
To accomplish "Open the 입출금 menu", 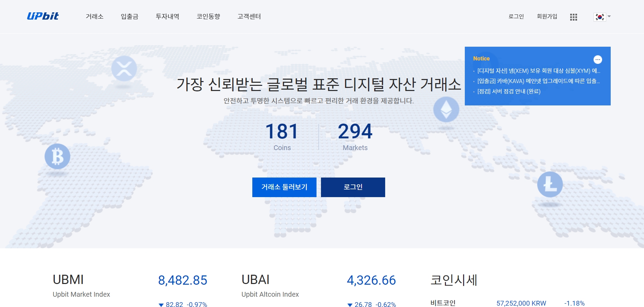I will (x=129, y=16).
